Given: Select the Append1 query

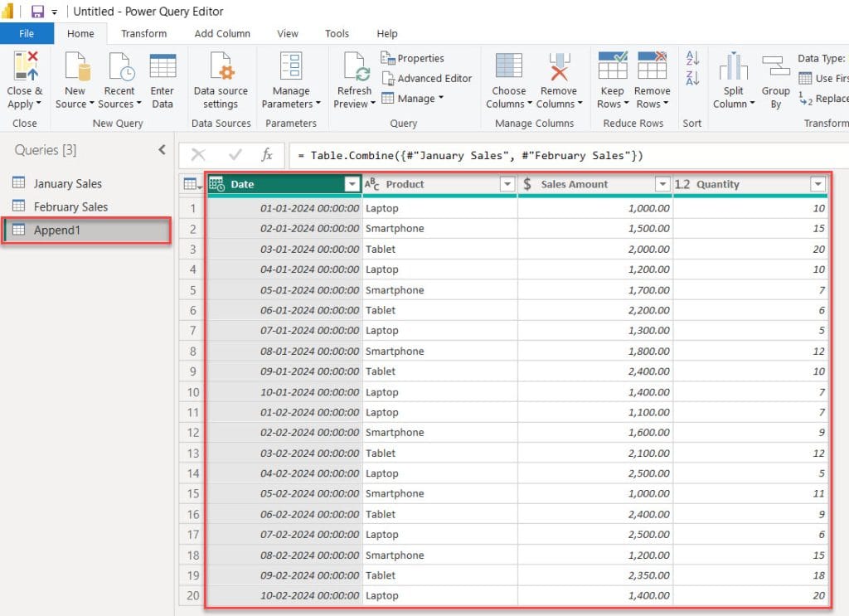Looking at the screenshot, I should click(x=86, y=230).
